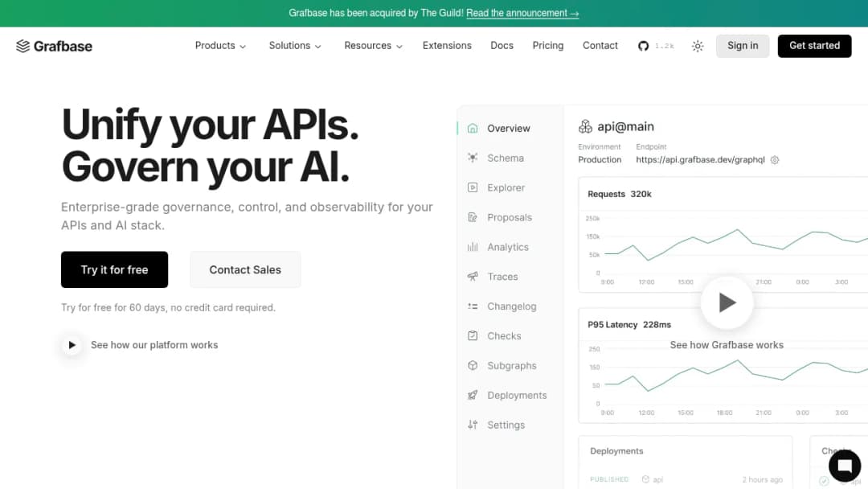Play the Grafbase demo video
868x489 pixels.
727,302
